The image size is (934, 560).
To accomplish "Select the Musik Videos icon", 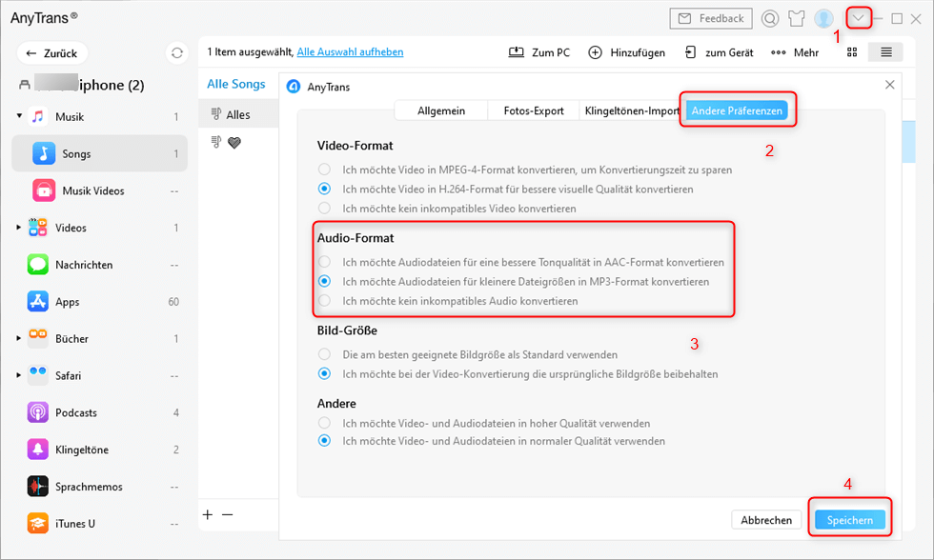I will point(44,190).
